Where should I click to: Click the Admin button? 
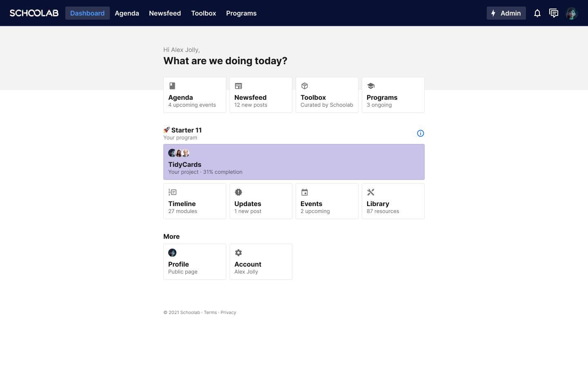coord(506,13)
